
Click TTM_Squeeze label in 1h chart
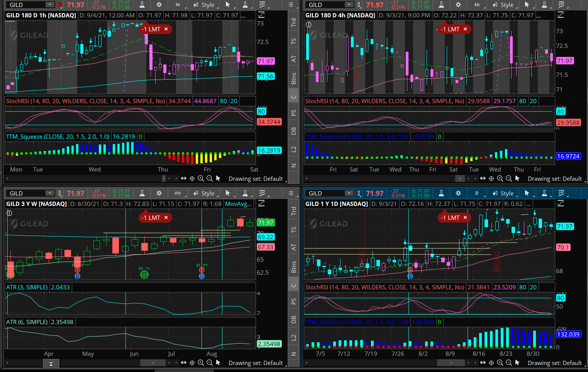[x=58, y=136]
